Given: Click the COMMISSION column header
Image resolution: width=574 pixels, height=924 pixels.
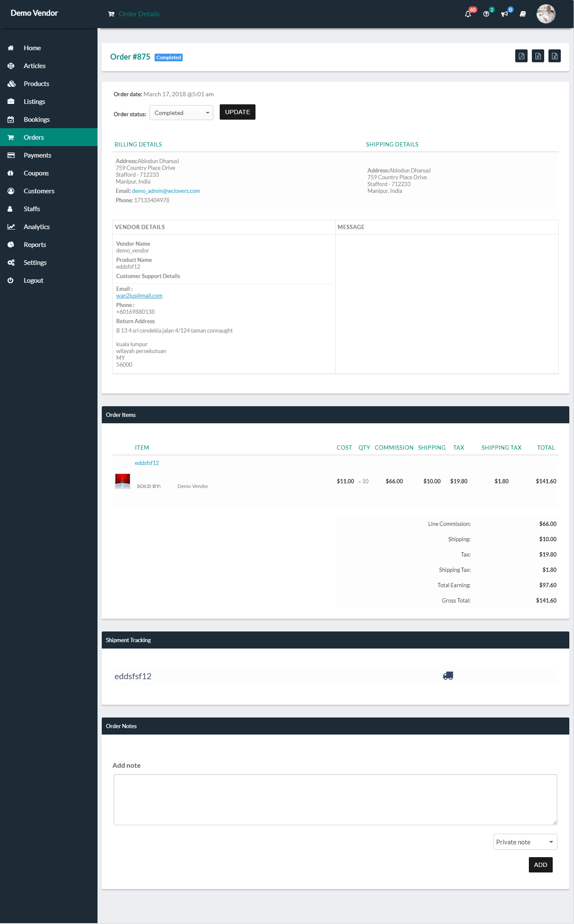Looking at the screenshot, I should coord(394,448).
